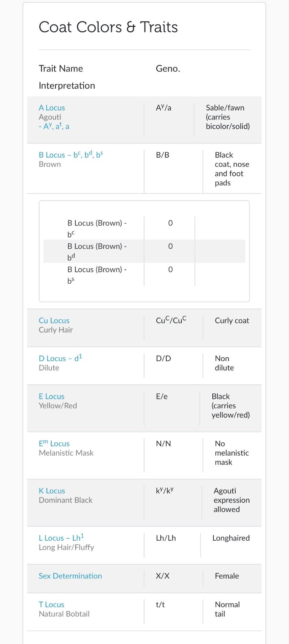Open the Cu Locus curly hair link
The image size is (289, 644).
pyautogui.click(x=54, y=320)
